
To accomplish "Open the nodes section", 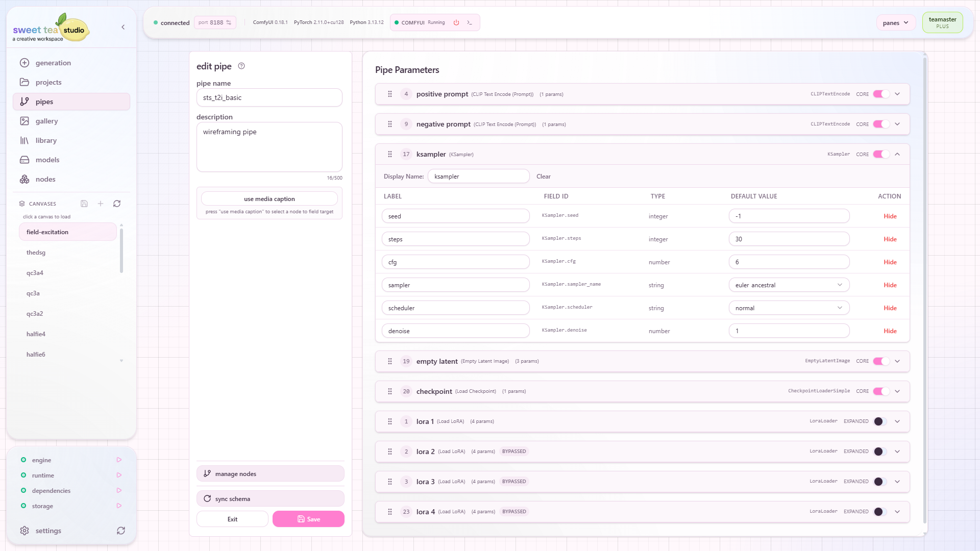I will 45,179.
